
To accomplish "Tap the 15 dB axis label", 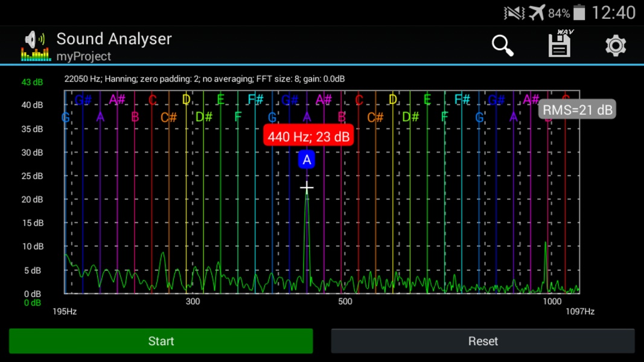I will pyautogui.click(x=33, y=223).
